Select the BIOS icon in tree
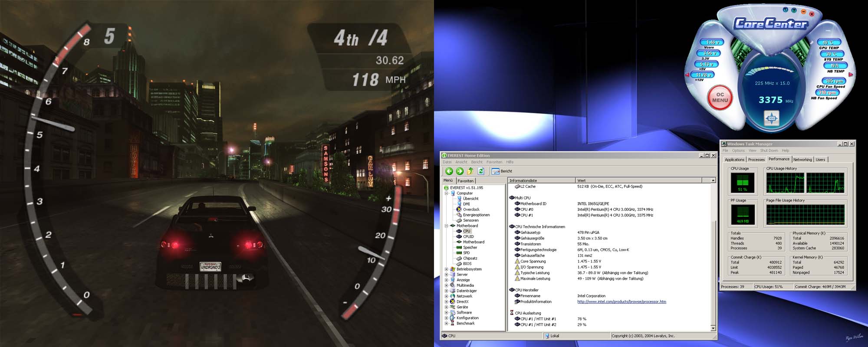The image size is (868, 347). 459,264
